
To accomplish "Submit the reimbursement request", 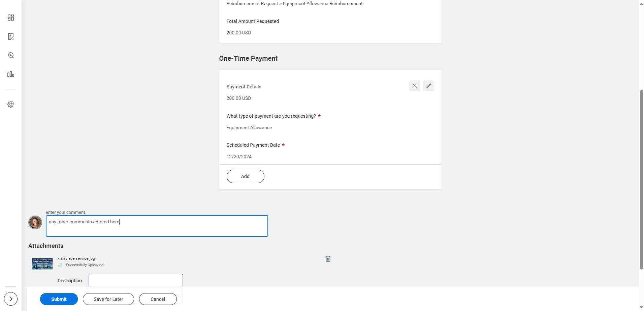I will 59,299.
